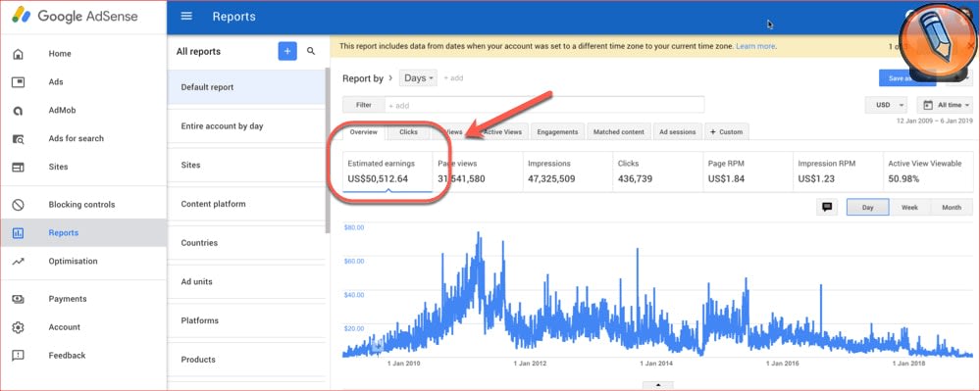980x391 pixels.
Task: Go to Home in sidebar
Action: click(x=83, y=54)
